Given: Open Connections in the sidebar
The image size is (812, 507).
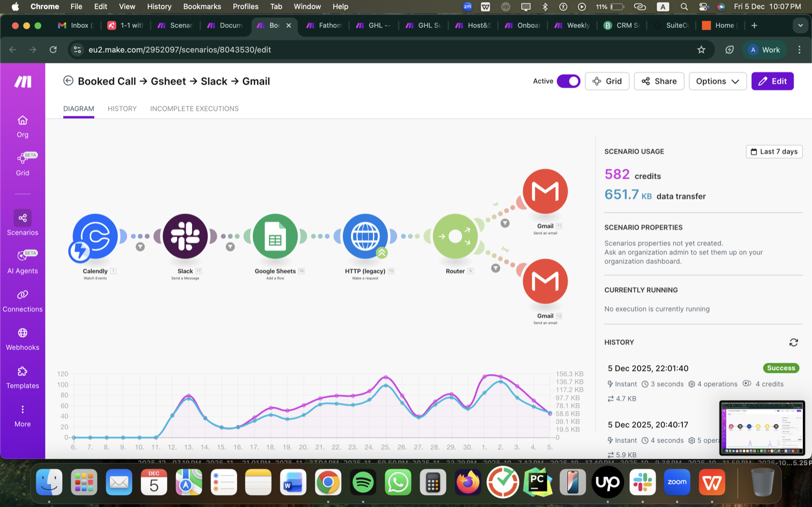Looking at the screenshot, I should (x=23, y=301).
